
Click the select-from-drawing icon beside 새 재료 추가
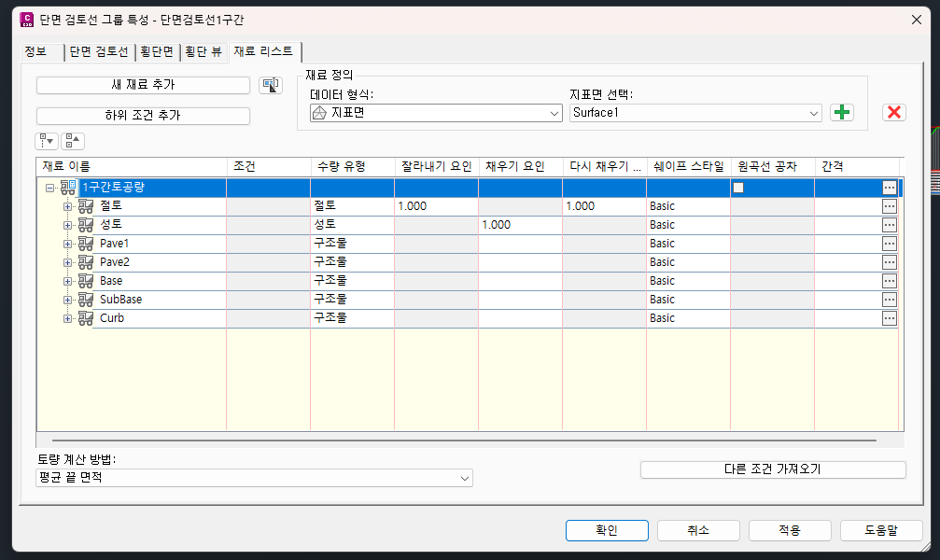pos(271,85)
